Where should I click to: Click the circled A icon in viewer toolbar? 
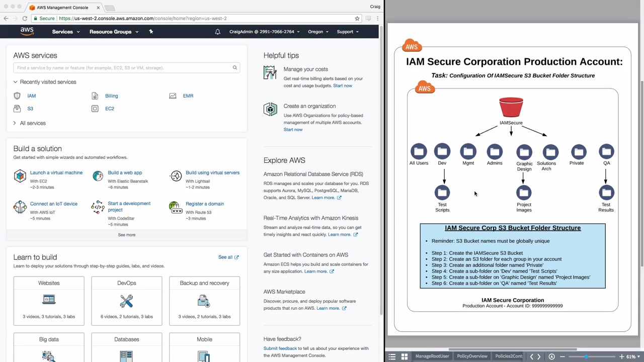click(551, 356)
